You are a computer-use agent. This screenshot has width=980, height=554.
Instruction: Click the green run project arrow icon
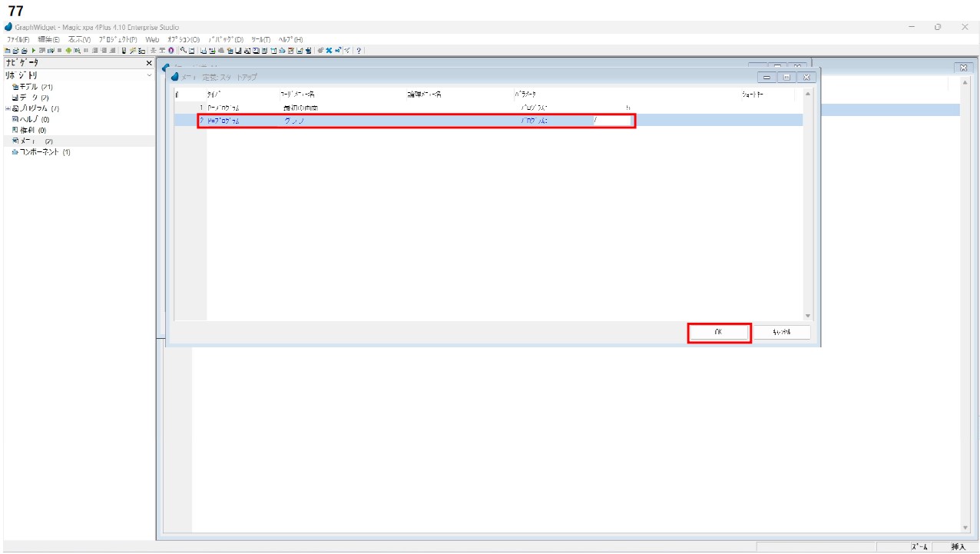coord(33,51)
